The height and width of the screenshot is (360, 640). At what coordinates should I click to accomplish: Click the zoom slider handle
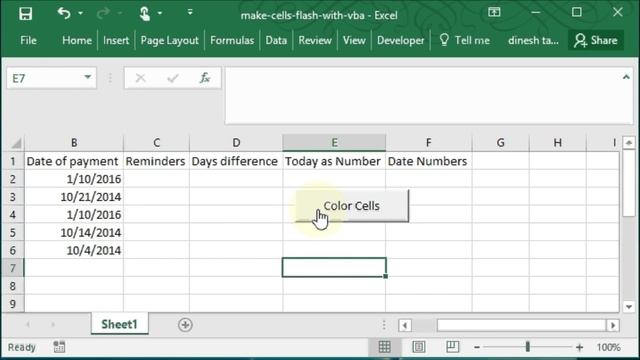coord(528,347)
